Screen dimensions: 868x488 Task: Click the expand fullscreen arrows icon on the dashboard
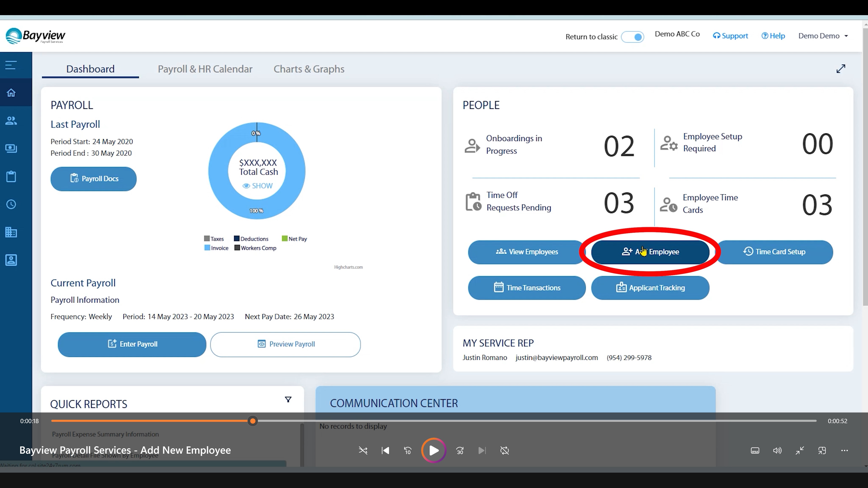pos(841,69)
